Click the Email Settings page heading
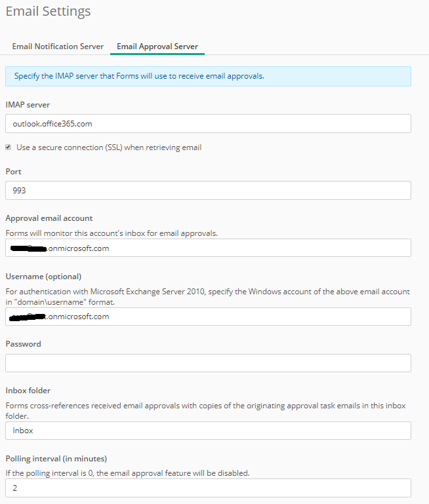Screen dimensions: 429x504 (49, 12)
